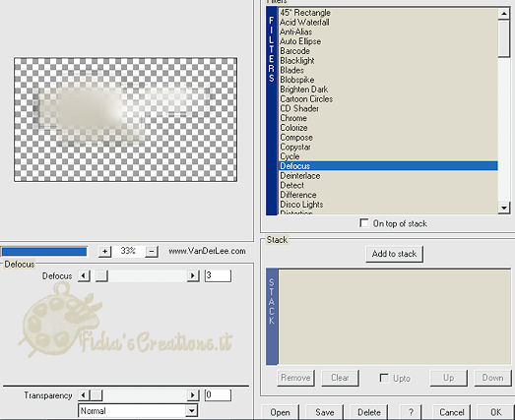Select the Blacklight filter
Screen dimensions: 515x420
[x=388, y=60]
